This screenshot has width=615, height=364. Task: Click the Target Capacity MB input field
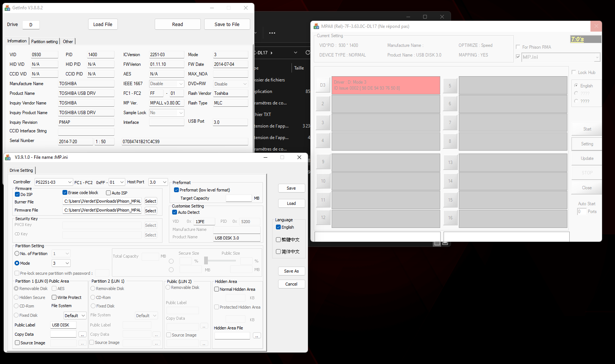tap(239, 198)
